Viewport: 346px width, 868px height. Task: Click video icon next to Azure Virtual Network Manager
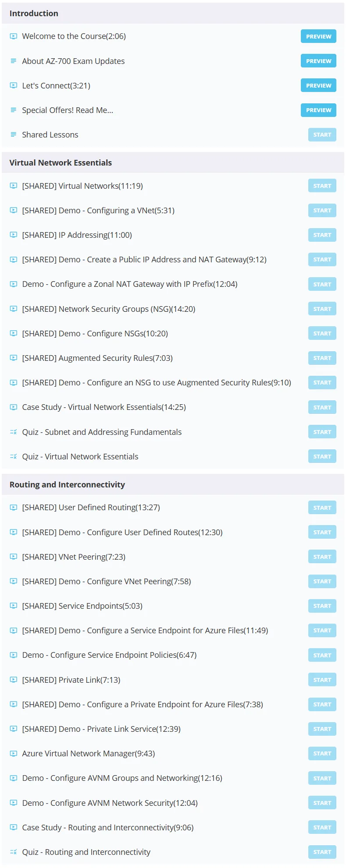(x=14, y=754)
